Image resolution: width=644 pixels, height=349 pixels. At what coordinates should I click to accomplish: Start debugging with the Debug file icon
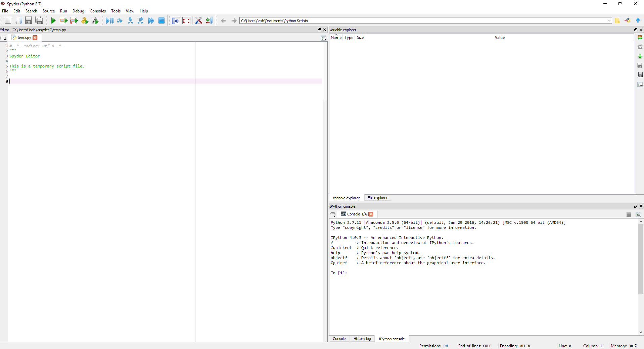[x=109, y=20]
